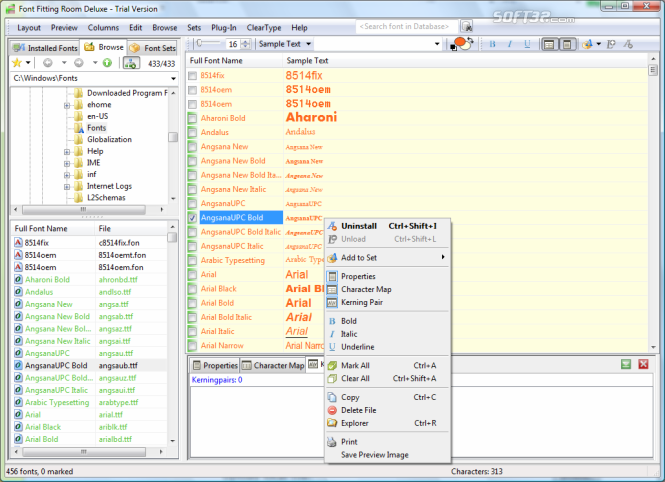Click the search font database icon
Screen dimensions: 665x482
click(467, 26)
